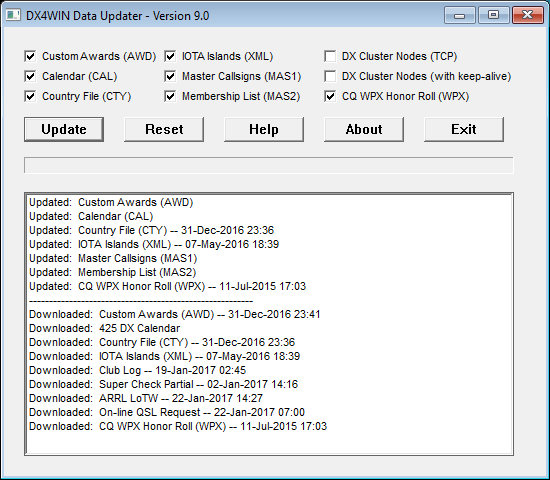Screen dimensions: 550x480
Task: Click the window title 'DX4WIN Data Updater - Version 9.0'
Action: pyautogui.click(x=118, y=16)
